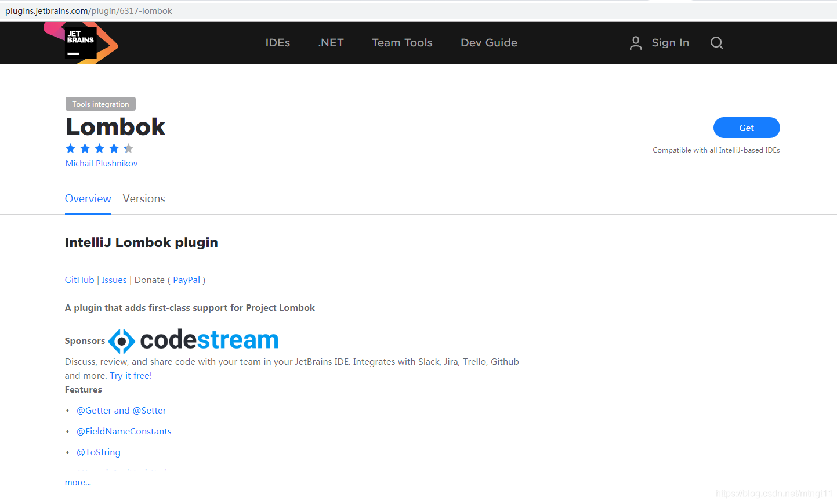Expand description with 'more...' link
The image size is (837, 504).
[x=78, y=483]
